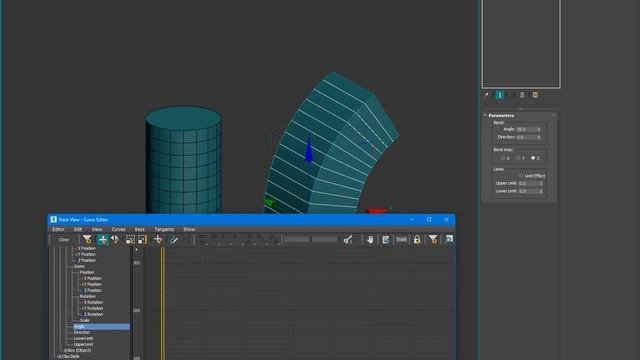Expand the Box (Object) tree node

pos(65,351)
